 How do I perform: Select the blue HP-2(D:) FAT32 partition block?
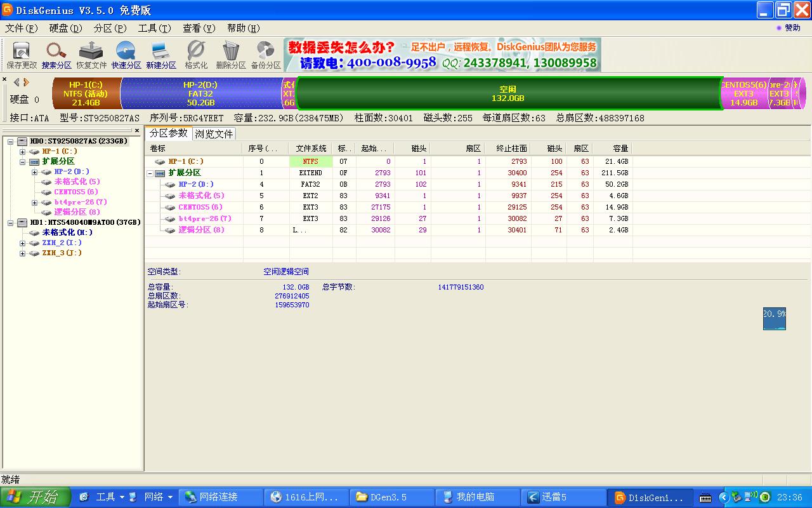click(200, 93)
